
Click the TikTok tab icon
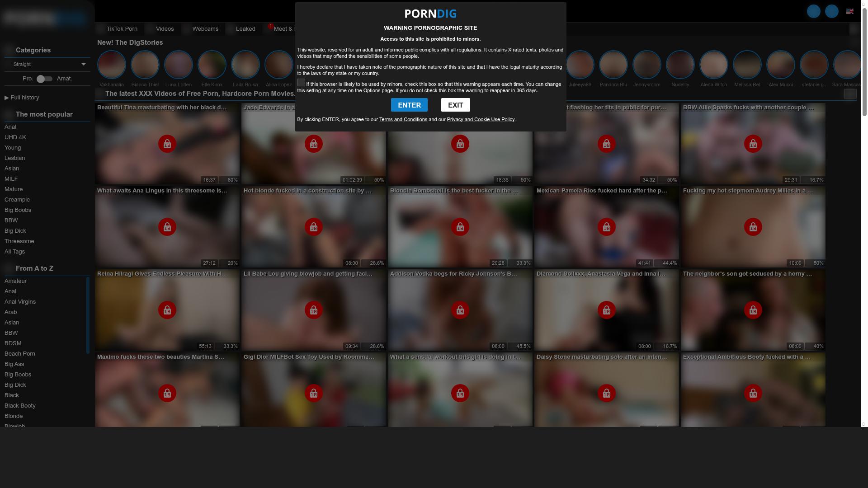101,29
